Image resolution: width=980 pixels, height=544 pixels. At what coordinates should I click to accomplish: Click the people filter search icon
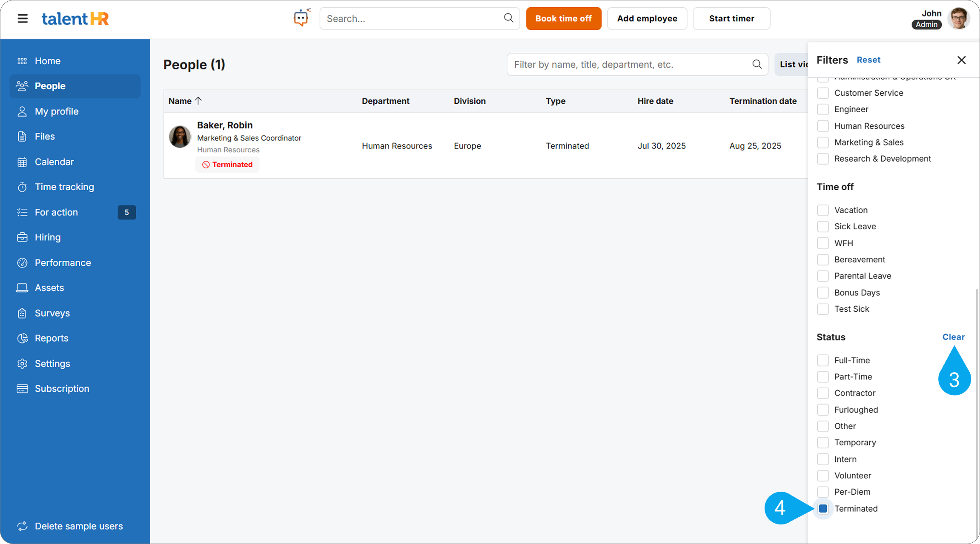pyautogui.click(x=756, y=64)
